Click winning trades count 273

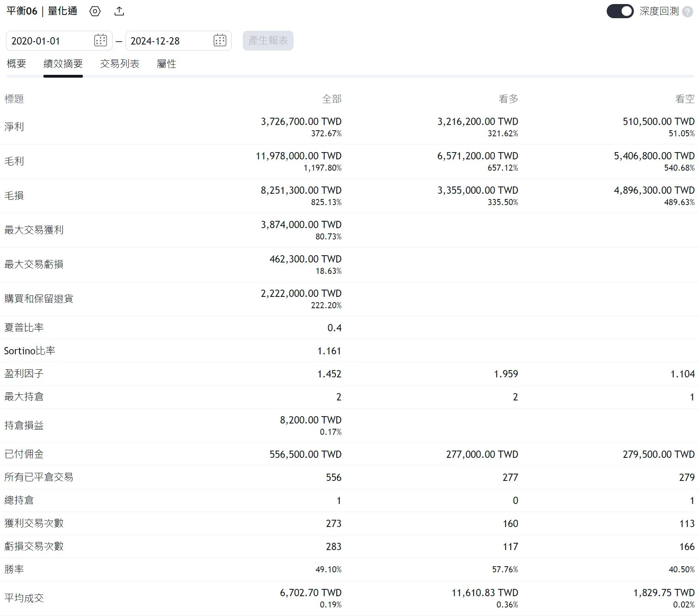(334, 524)
